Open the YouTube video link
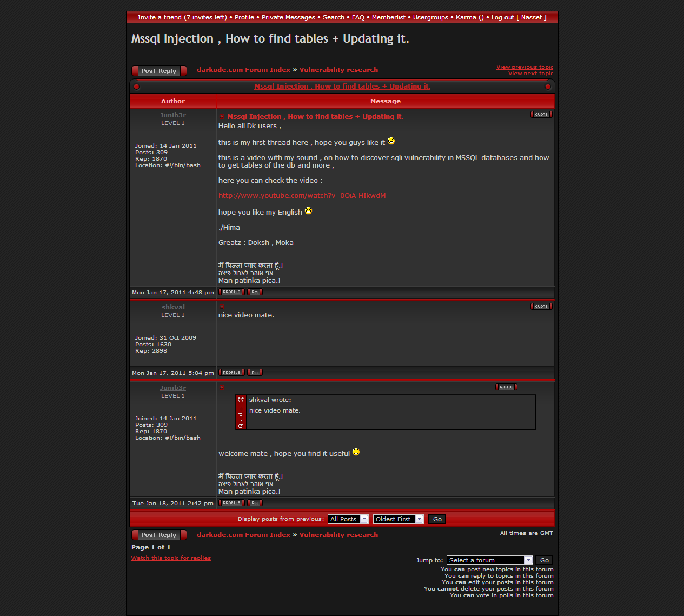Image resolution: width=684 pixels, height=616 pixels. coord(302,196)
